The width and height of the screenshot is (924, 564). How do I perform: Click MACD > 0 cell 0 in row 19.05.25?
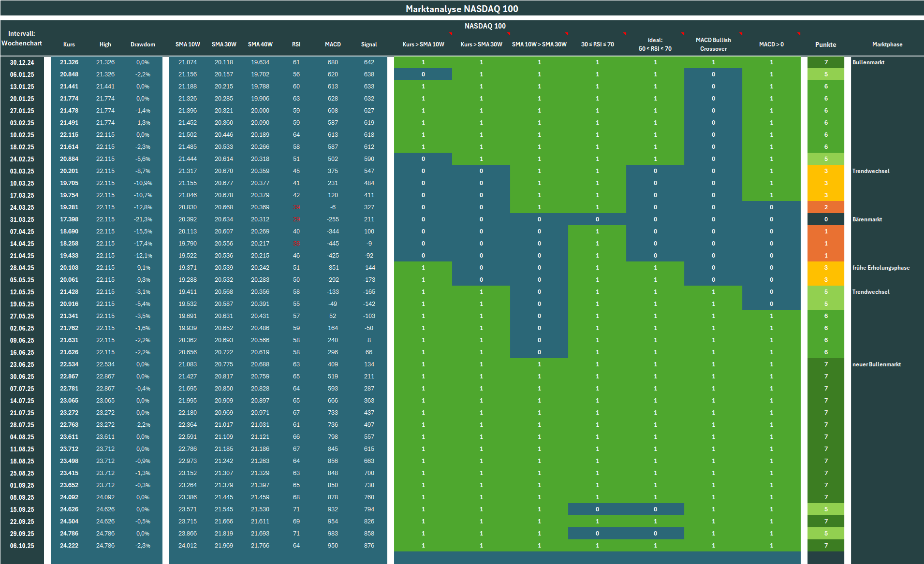771,304
